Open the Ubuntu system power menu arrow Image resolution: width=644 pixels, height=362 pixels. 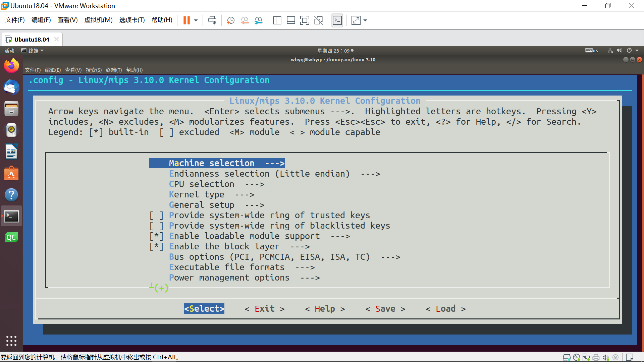[x=637, y=51]
